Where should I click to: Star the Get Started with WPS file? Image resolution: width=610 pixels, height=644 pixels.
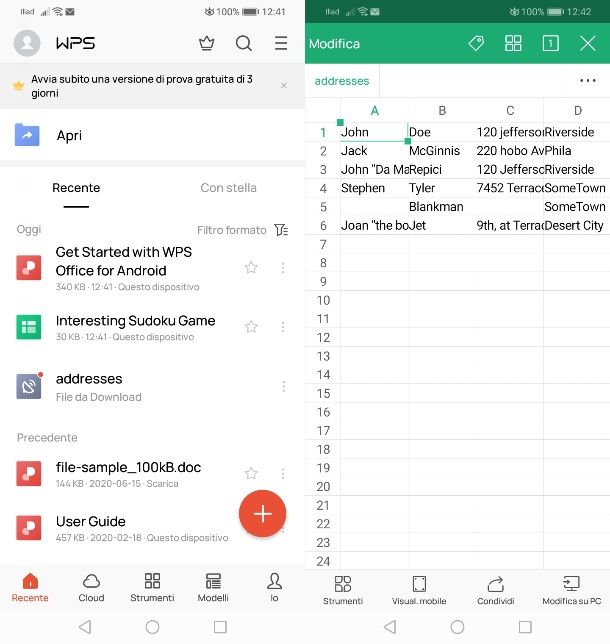click(x=251, y=268)
